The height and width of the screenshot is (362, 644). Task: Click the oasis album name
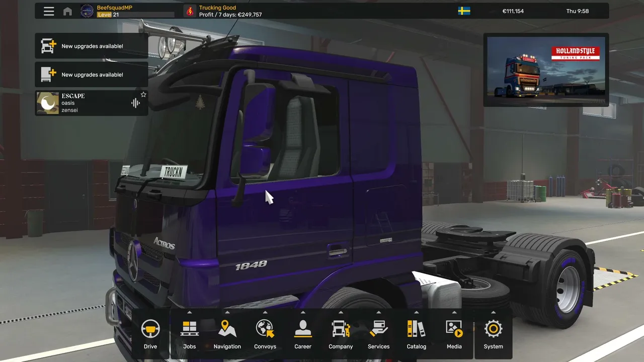pos(68,103)
